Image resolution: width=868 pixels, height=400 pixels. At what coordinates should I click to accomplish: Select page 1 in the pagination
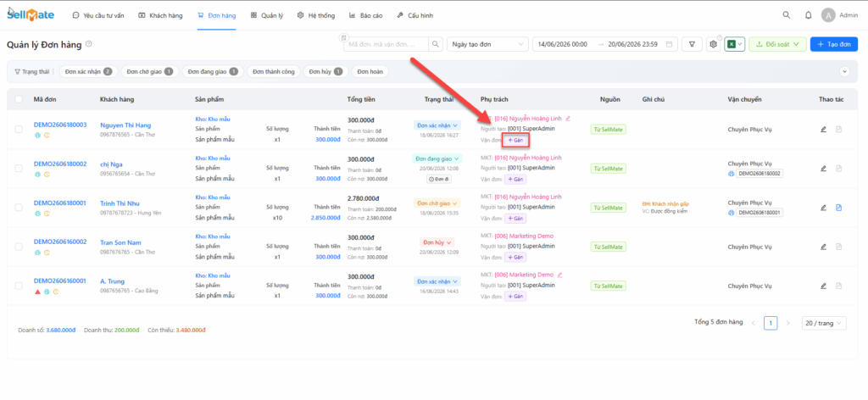click(x=770, y=323)
